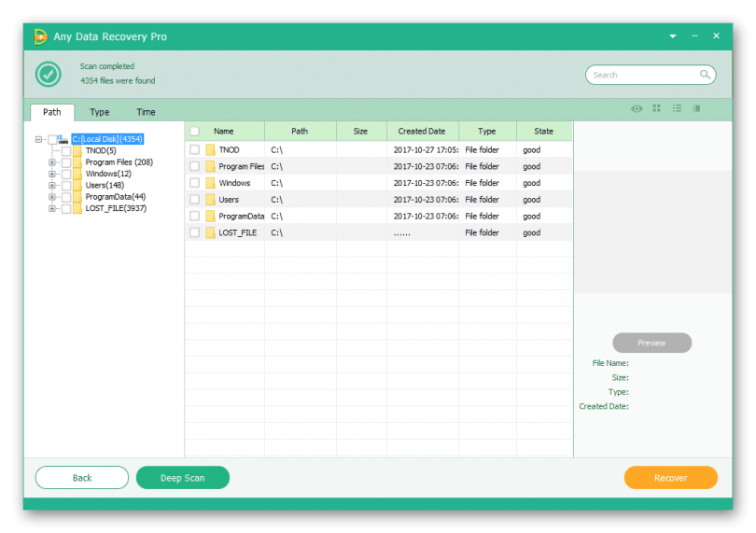Select TNOD(5) in the tree
The height and width of the screenshot is (533, 756).
point(101,150)
